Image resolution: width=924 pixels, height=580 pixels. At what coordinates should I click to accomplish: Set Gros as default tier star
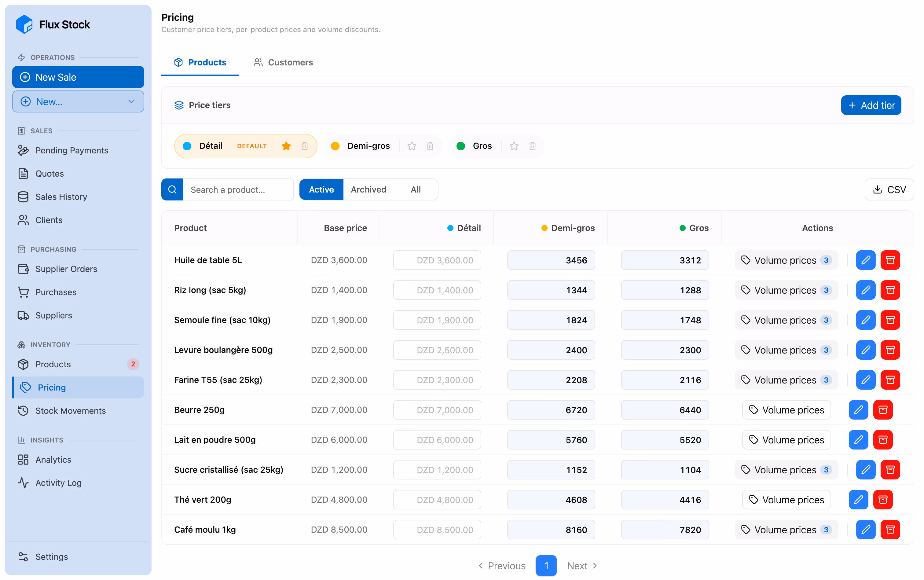(x=514, y=146)
